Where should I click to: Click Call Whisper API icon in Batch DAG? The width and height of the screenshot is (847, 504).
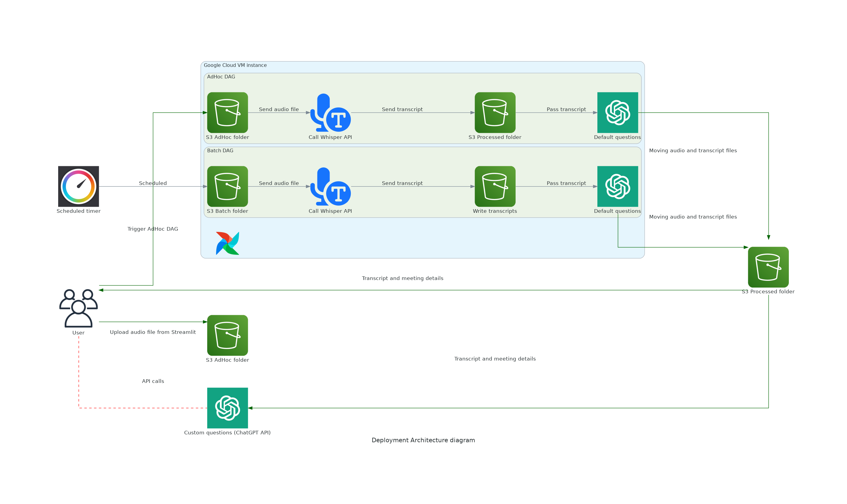point(330,186)
